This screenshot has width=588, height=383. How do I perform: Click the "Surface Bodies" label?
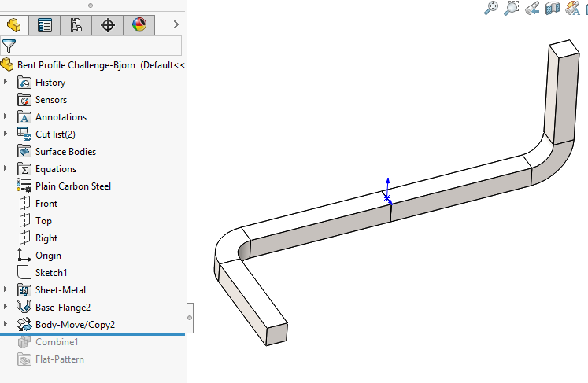[65, 152]
